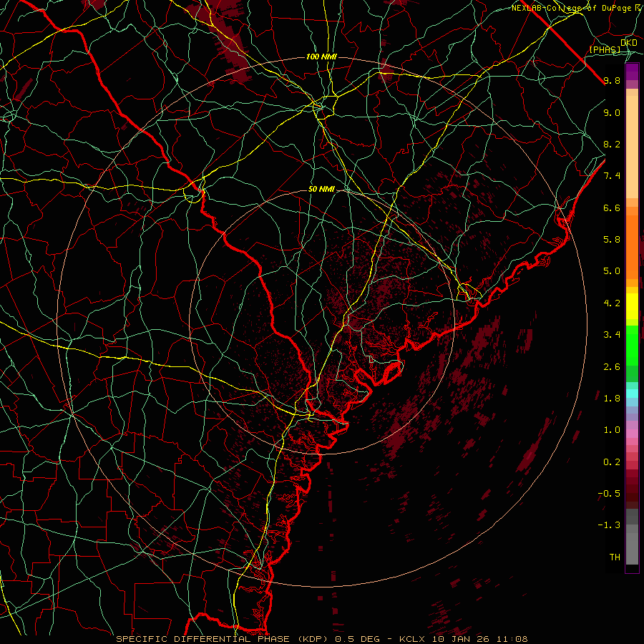Click the 9.0 legend value
This screenshot has height=644, width=644.
click(x=612, y=113)
